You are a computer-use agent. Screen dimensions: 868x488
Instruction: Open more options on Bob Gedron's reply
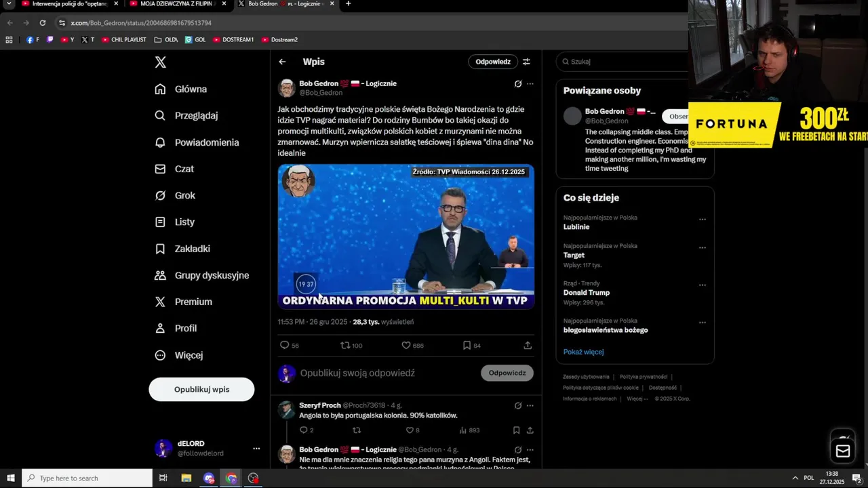click(x=530, y=449)
